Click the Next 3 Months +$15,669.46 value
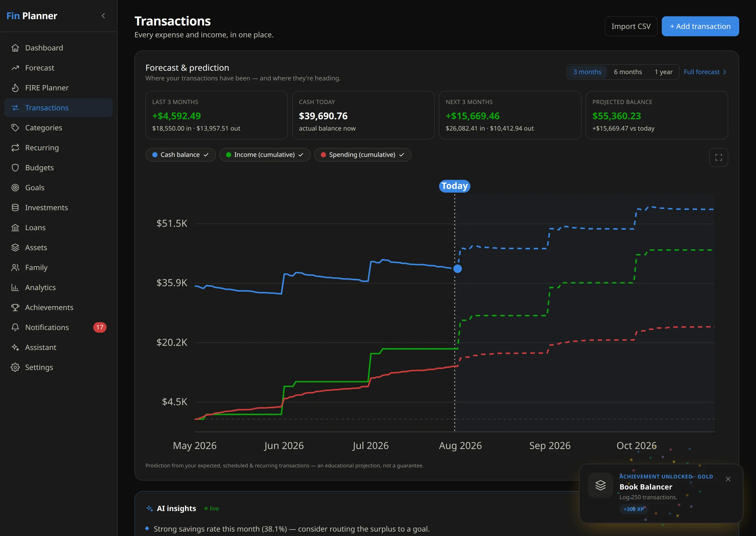Image resolution: width=756 pixels, height=536 pixels. tap(472, 116)
